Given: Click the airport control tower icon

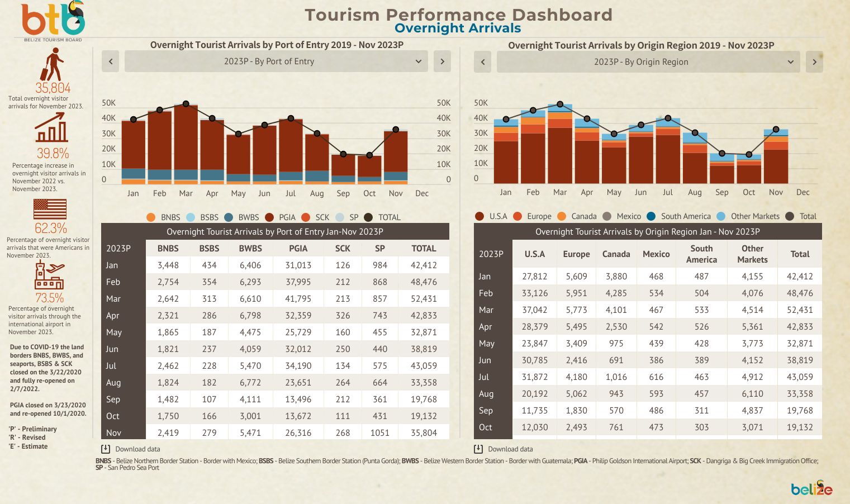Looking at the screenshot, I should tap(49, 275).
